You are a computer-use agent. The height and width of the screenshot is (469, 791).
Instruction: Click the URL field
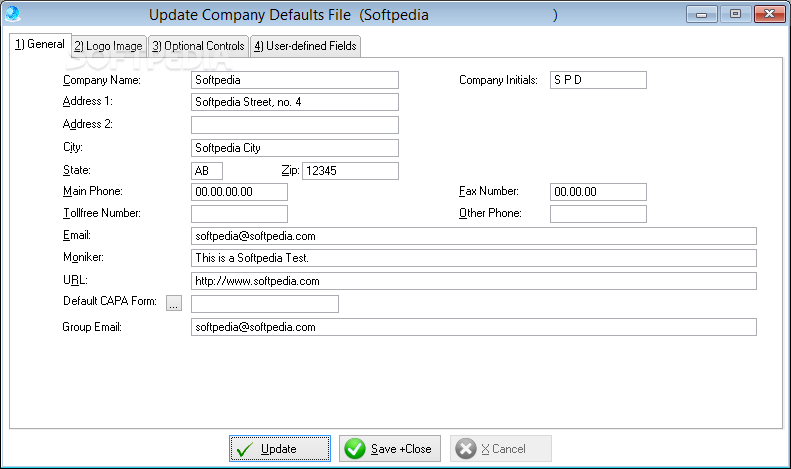[474, 281]
